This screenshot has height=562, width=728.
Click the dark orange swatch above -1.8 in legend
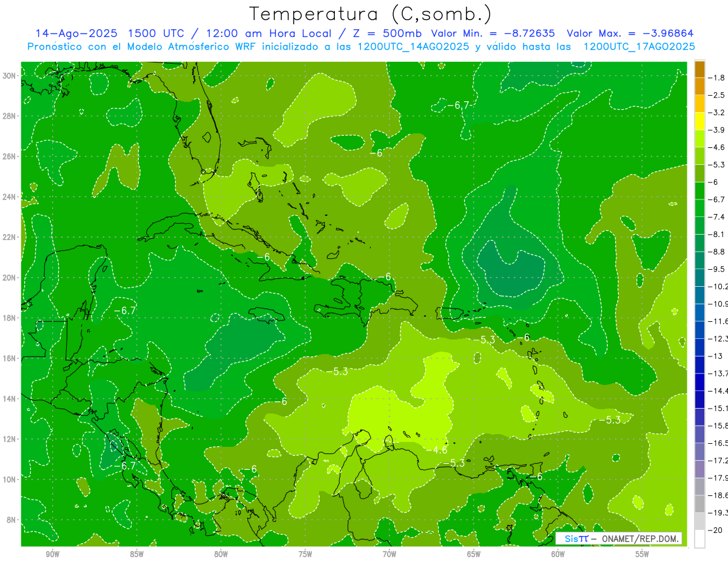[699, 69]
